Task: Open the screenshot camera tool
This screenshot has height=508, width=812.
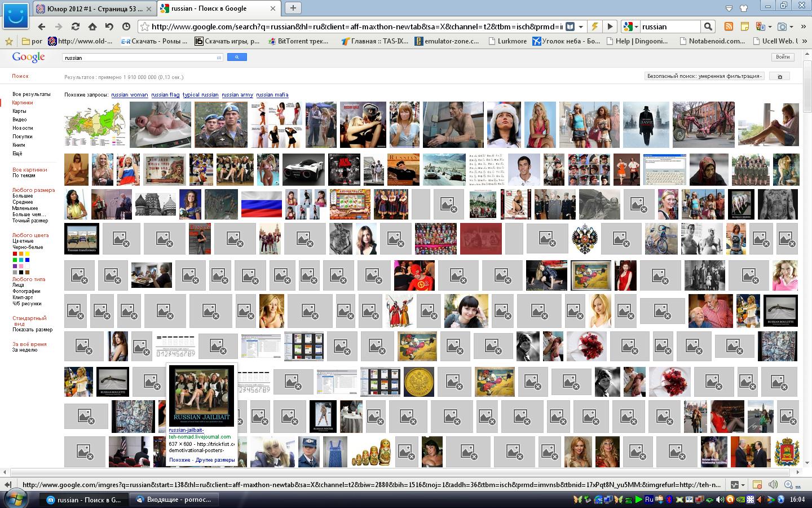Action: pyautogui.click(x=782, y=27)
